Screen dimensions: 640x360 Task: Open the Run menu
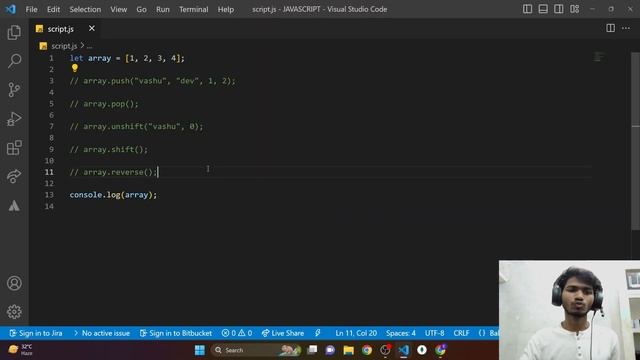pyautogui.click(x=162, y=9)
